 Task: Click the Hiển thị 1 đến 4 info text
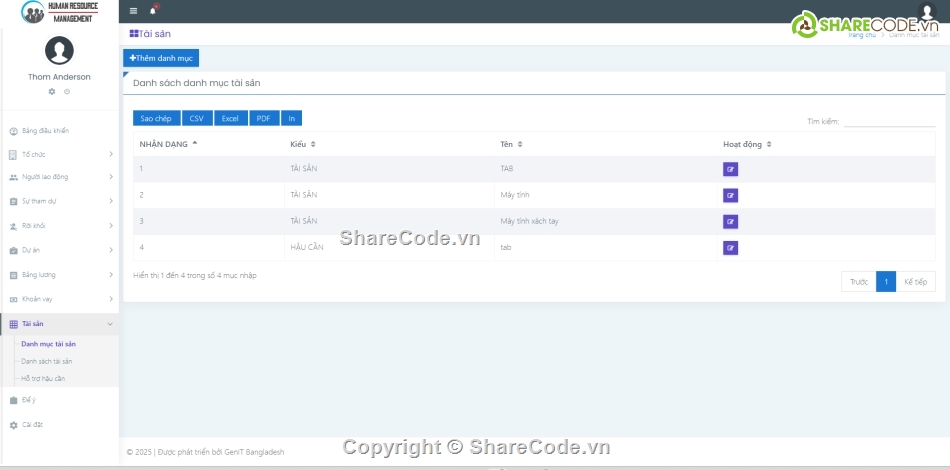point(195,276)
